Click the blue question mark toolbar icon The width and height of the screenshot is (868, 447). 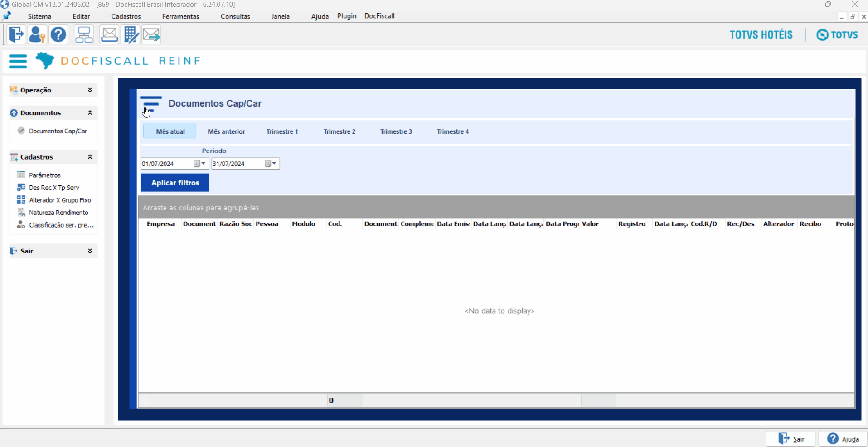pos(58,34)
